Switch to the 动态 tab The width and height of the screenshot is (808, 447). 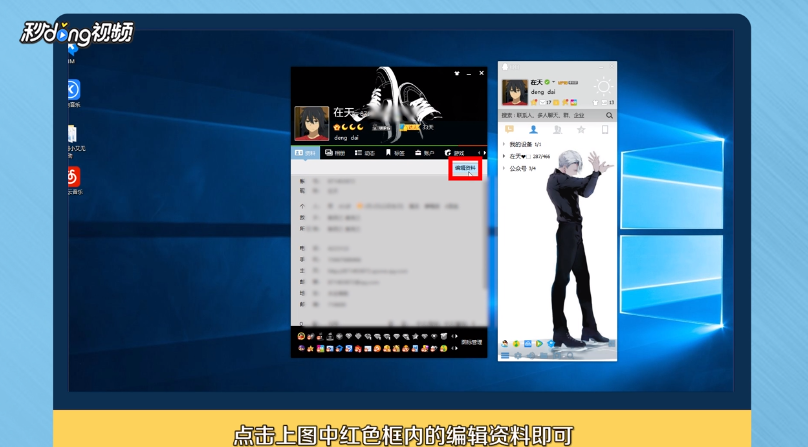(365, 153)
